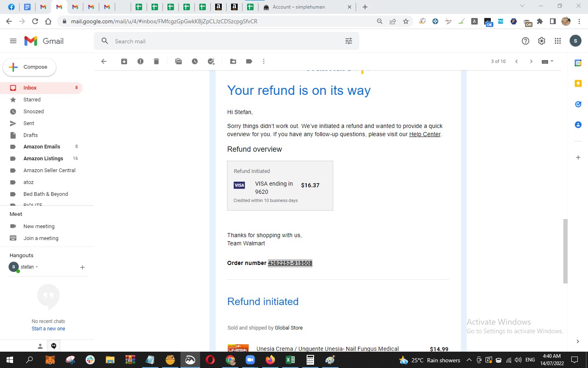Open the Move to folder icon

coord(233,61)
